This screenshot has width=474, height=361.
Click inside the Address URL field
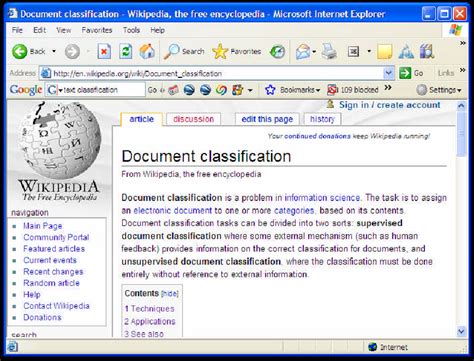(x=217, y=73)
